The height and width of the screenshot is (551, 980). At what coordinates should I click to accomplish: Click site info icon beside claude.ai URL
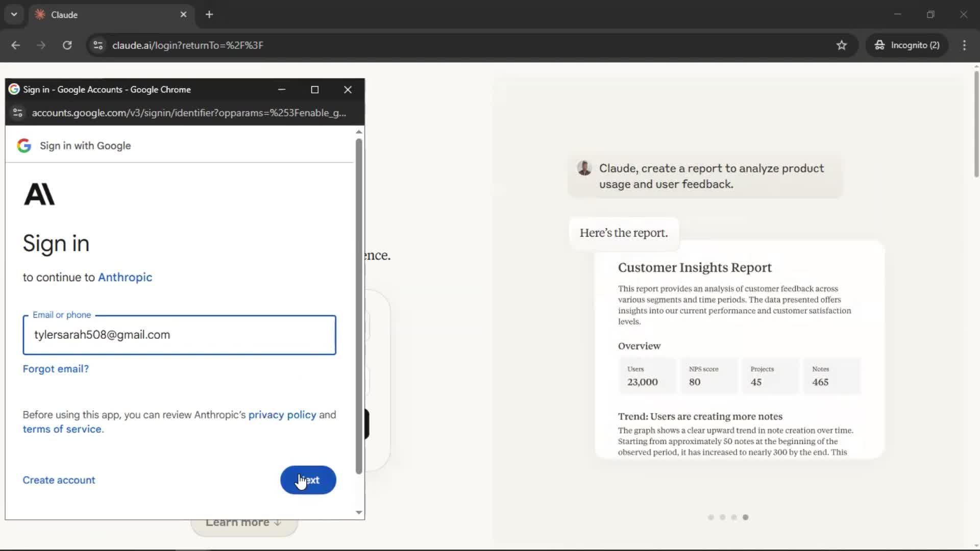(98, 45)
